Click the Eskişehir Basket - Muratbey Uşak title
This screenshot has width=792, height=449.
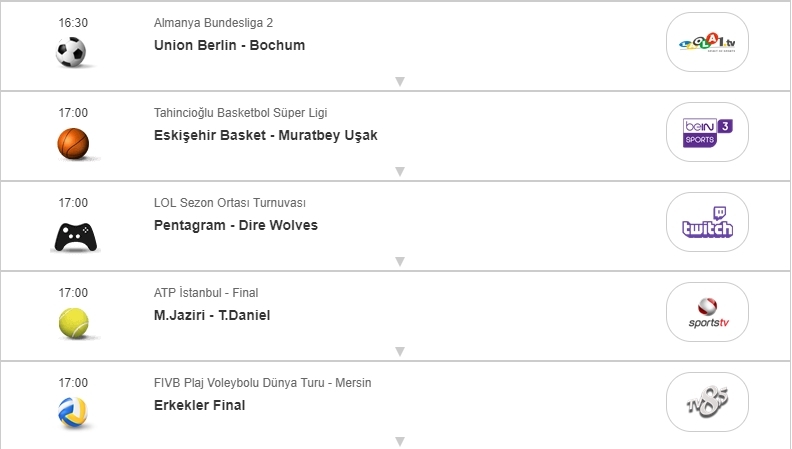point(266,135)
